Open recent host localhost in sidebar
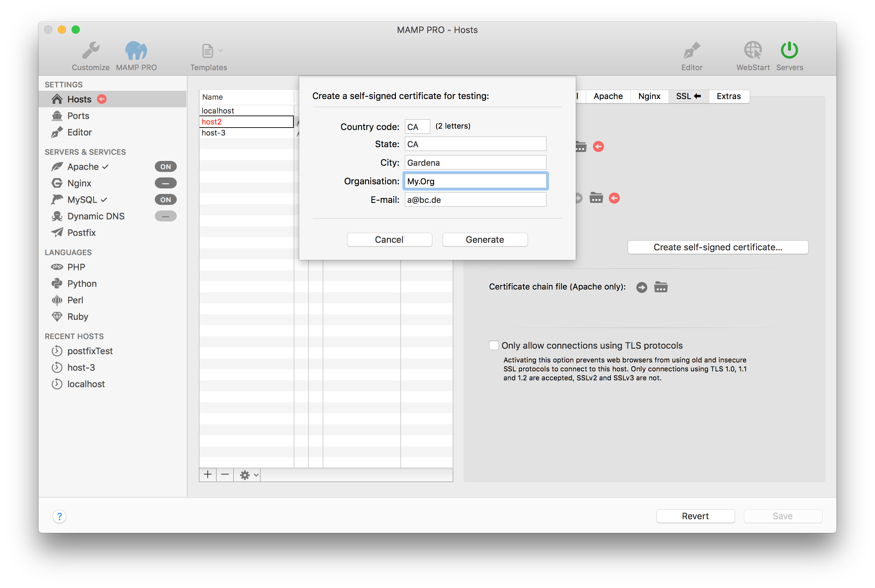Screen dimensions: 875x588 [112, 384]
